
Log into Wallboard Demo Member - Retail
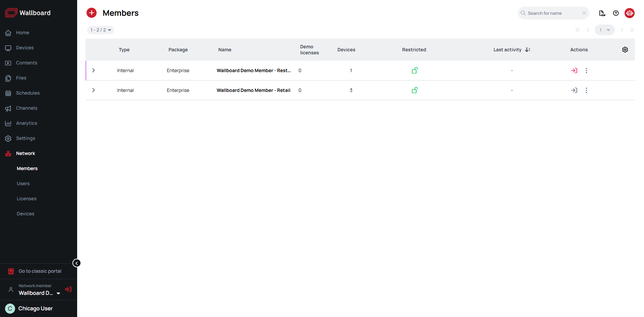click(574, 90)
